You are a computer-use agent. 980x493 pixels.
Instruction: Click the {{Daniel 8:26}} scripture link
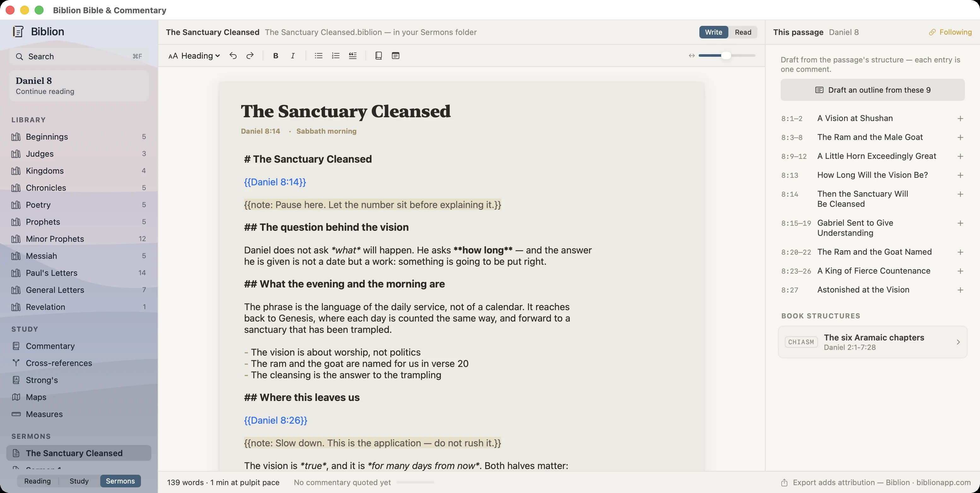coord(276,420)
